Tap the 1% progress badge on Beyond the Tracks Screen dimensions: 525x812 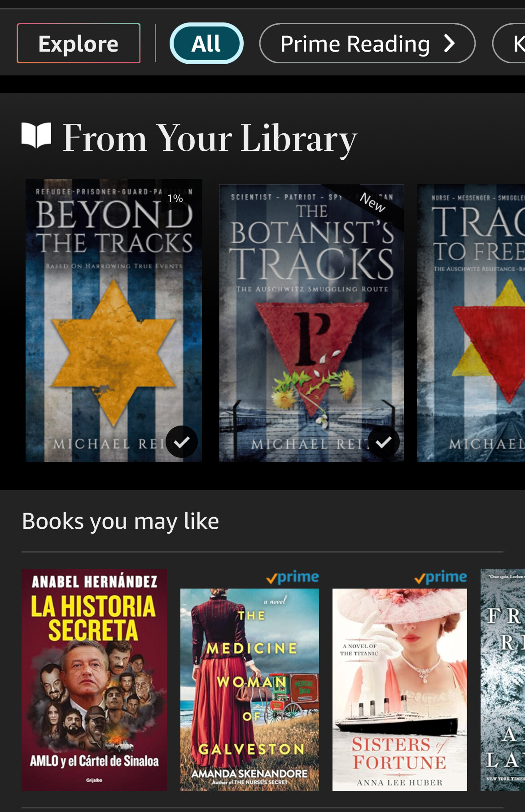175,198
